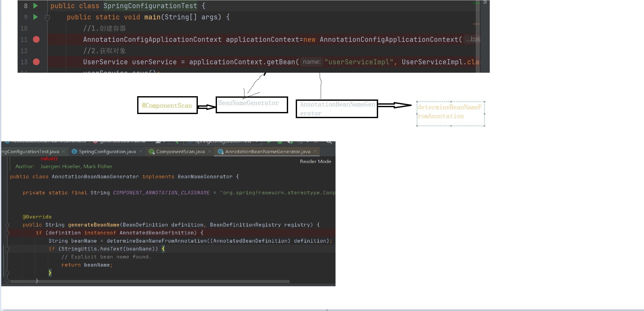Click top-middle handle of determineBeanNameFromAnnotation box
The height and width of the screenshot is (311, 644).
[x=451, y=102]
